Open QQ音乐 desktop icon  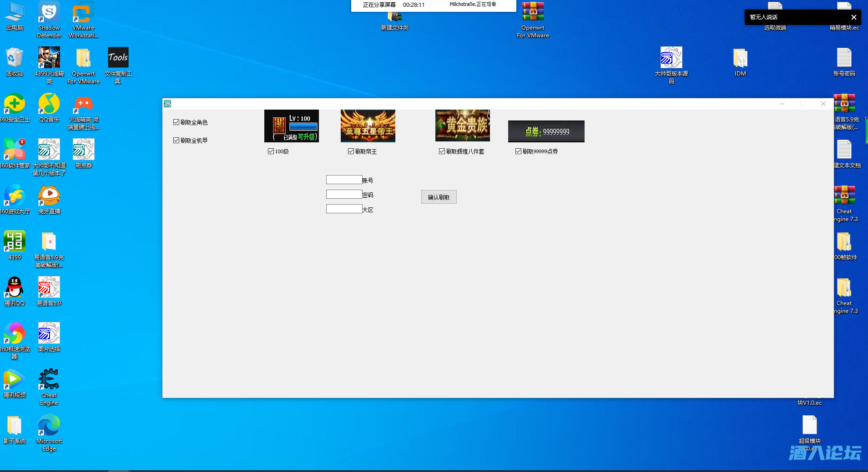tap(49, 105)
